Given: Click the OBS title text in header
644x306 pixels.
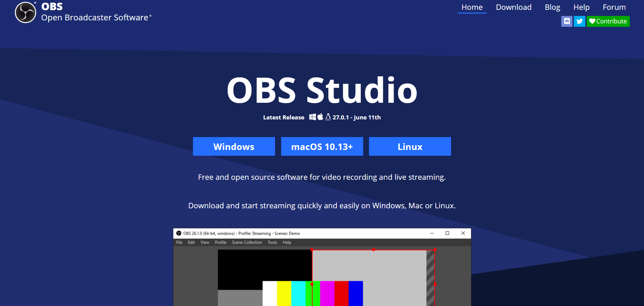Looking at the screenshot, I should pyautogui.click(x=52, y=6).
